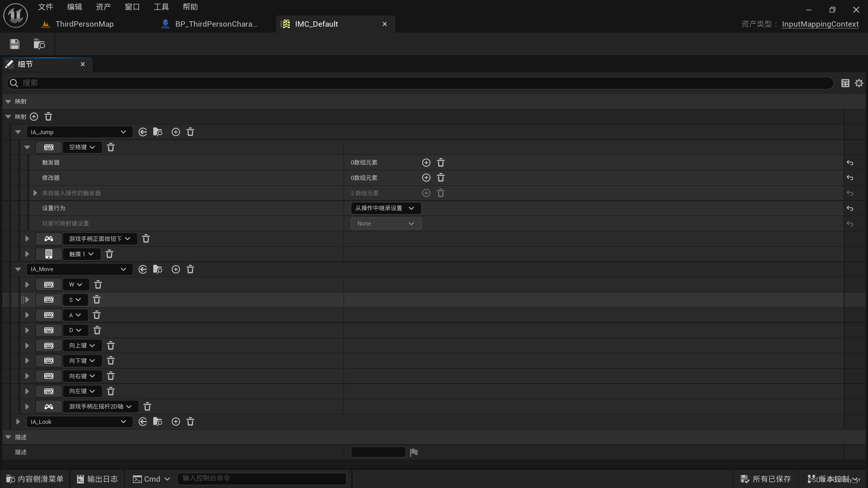
Task: Browse to IA_Jump in content browser
Action: pos(158,132)
